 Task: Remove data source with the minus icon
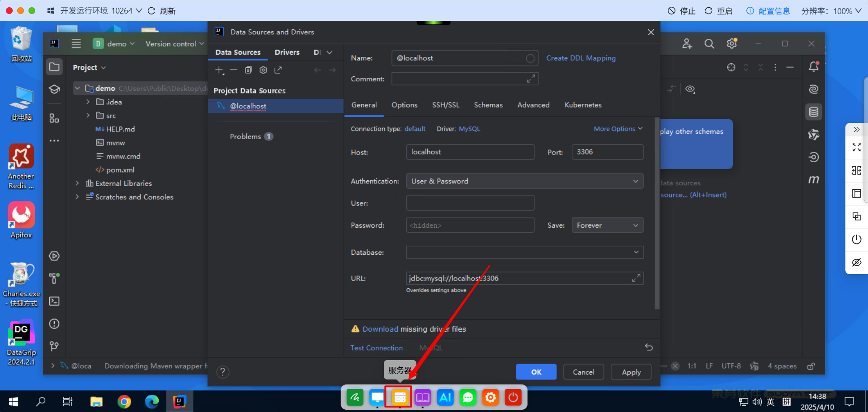(234, 70)
